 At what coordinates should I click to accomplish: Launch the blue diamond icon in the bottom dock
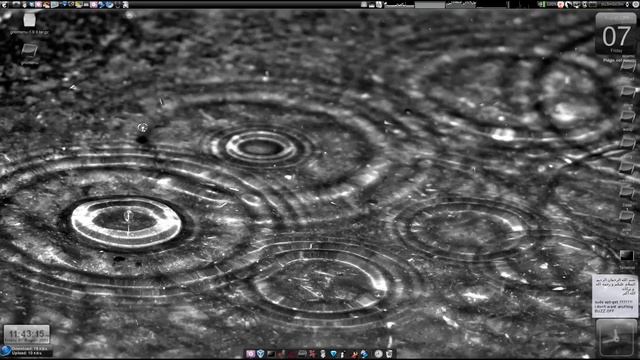pos(333,353)
